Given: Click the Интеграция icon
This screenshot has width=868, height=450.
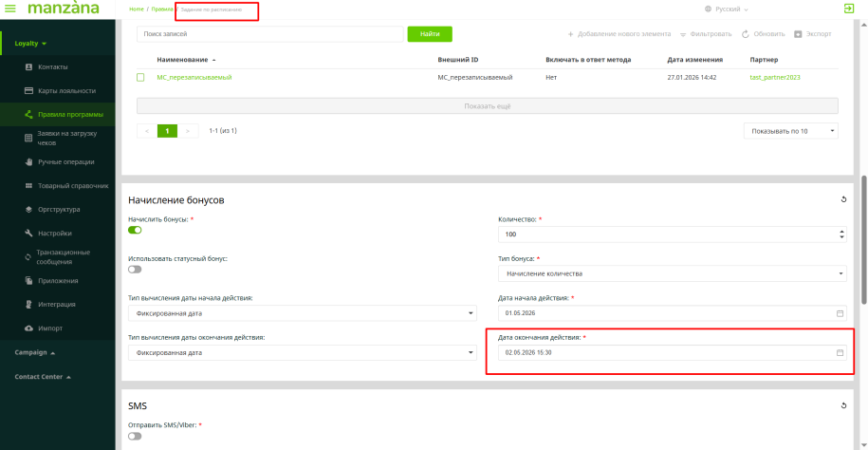Looking at the screenshot, I should 28,305.
